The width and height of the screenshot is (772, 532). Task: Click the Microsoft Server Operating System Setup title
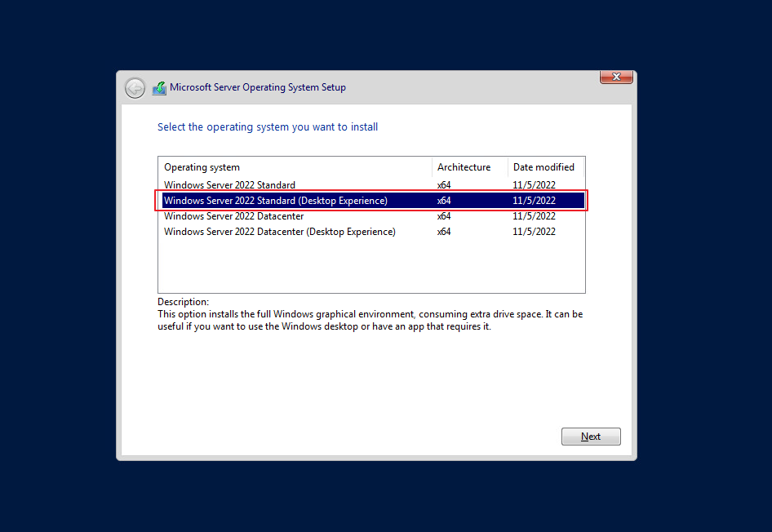coord(258,87)
